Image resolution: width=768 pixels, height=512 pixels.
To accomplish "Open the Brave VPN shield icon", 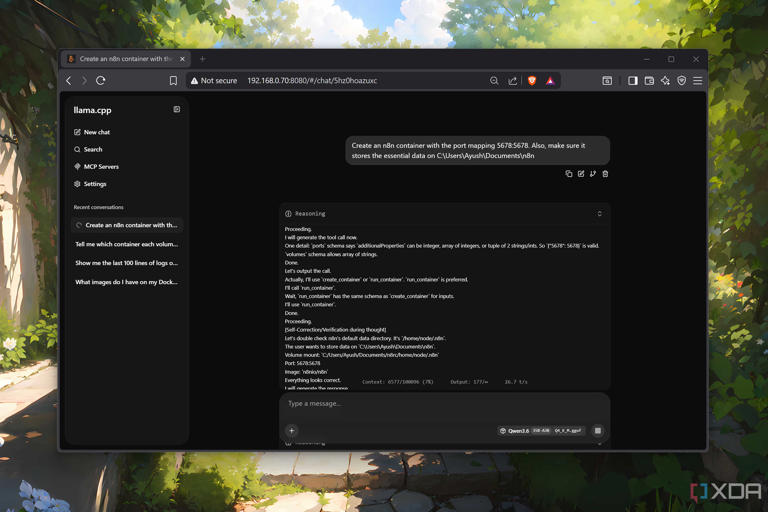I will point(681,80).
